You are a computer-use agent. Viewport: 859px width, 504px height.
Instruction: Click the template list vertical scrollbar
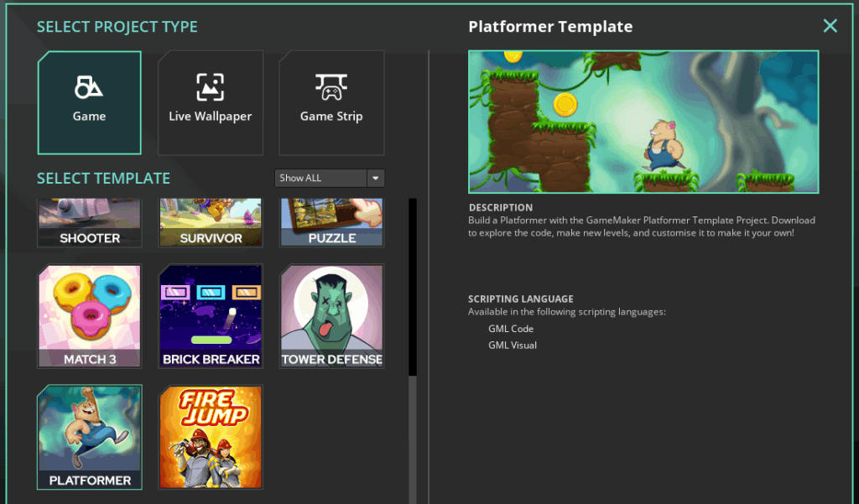point(412,285)
